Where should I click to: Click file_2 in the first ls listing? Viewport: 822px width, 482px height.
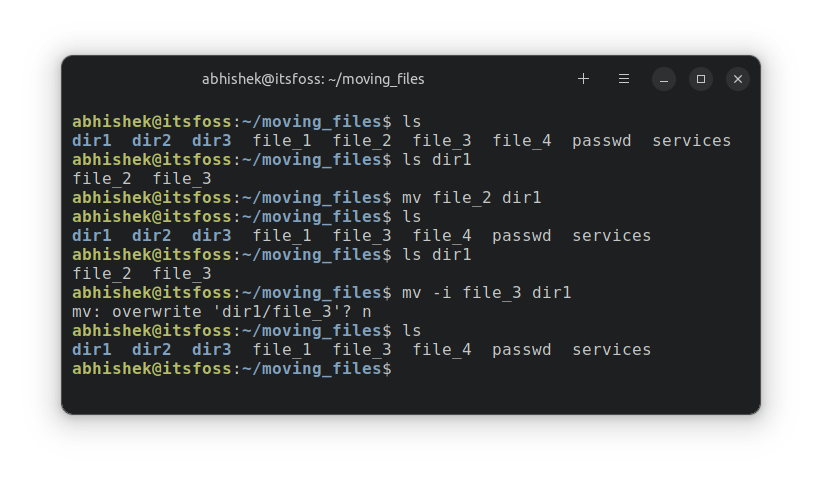click(362, 141)
